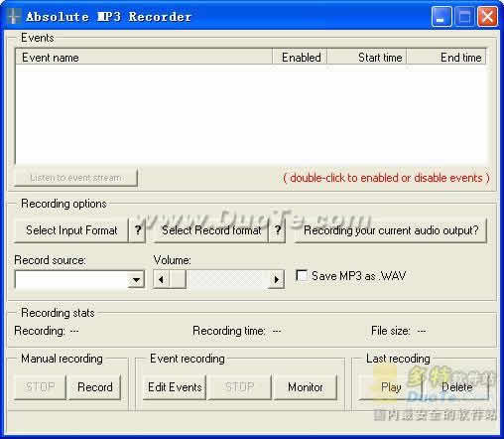Click the Start time column header
Screen dimensions: 504x439
click(x=367, y=58)
